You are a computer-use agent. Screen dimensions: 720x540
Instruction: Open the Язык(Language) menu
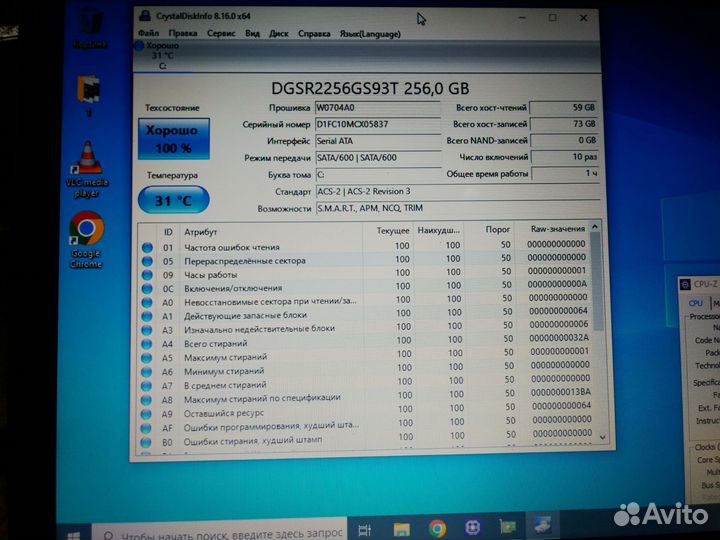coord(370,34)
